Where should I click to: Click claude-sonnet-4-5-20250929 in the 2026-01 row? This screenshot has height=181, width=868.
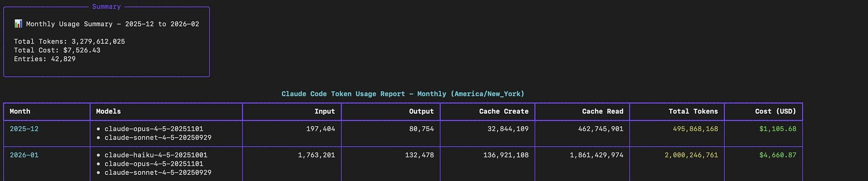click(x=158, y=172)
